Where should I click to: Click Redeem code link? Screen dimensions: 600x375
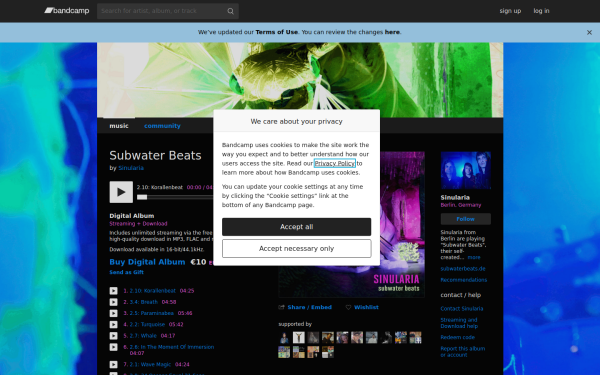click(458, 338)
